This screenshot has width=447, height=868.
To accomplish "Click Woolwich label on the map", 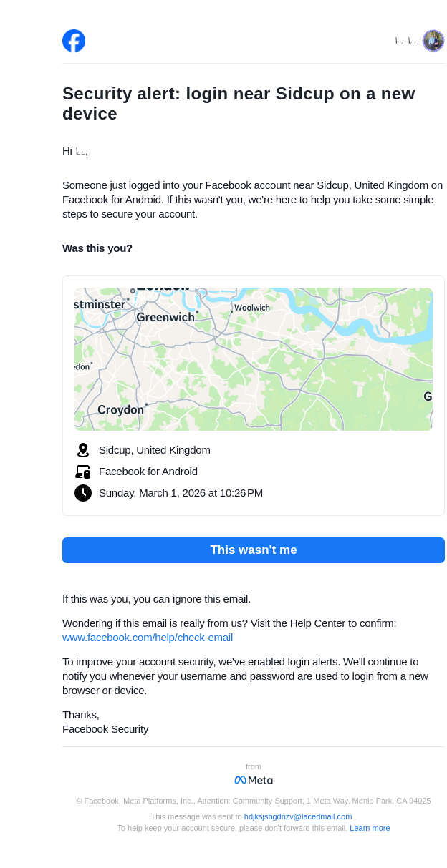I will point(252,308).
